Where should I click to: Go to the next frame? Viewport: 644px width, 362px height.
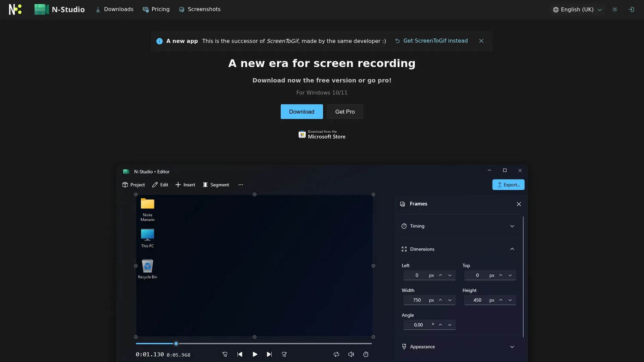[269, 354]
